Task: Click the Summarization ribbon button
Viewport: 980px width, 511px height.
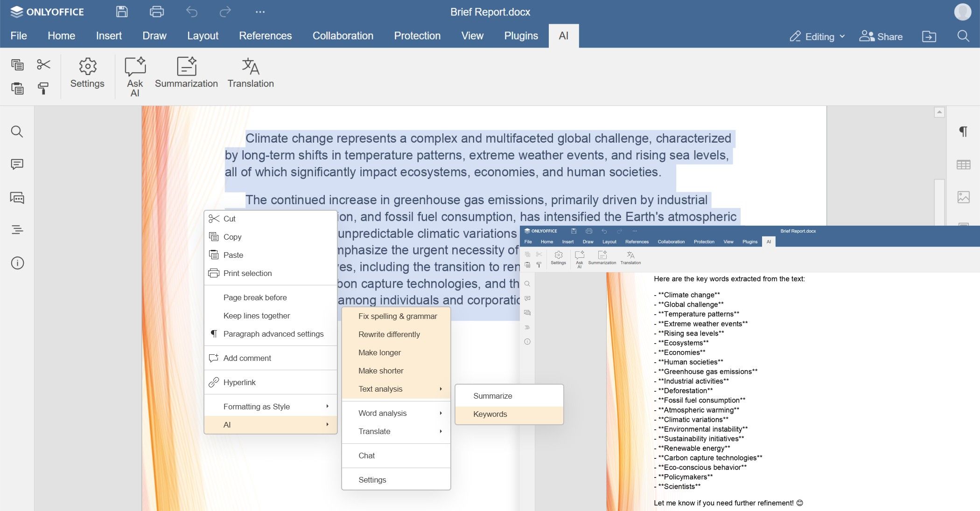Action: pyautogui.click(x=186, y=73)
